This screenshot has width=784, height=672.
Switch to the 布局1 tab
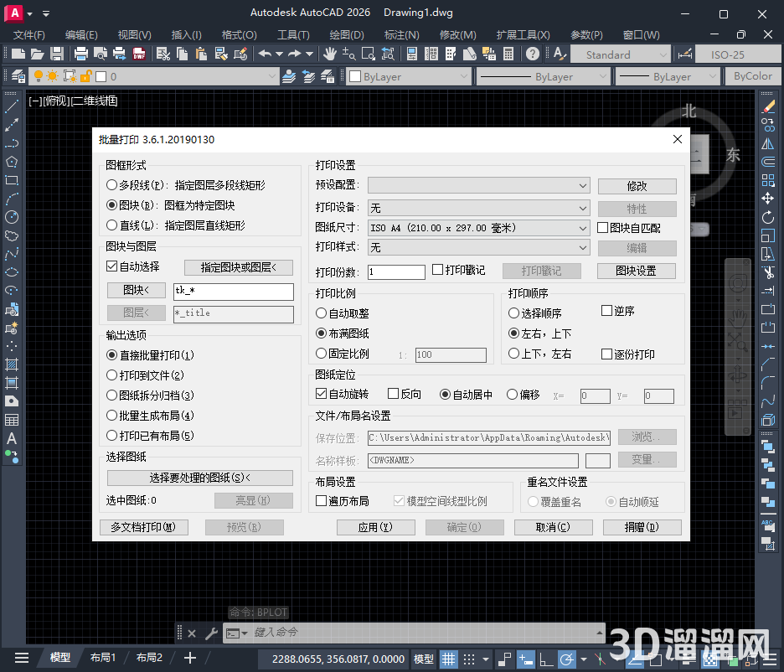click(x=103, y=658)
